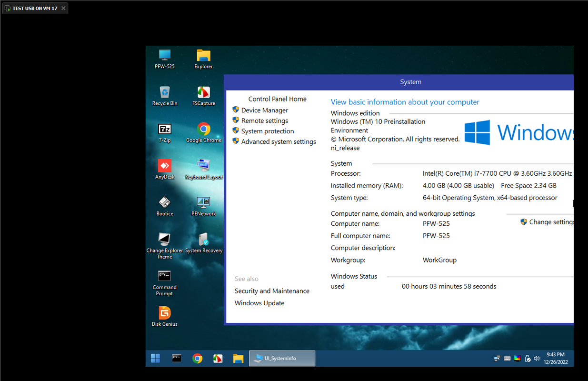Launch the FSCapture desktop shortcut
The image size is (588, 381).
pyautogui.click(x=203, y=96)
